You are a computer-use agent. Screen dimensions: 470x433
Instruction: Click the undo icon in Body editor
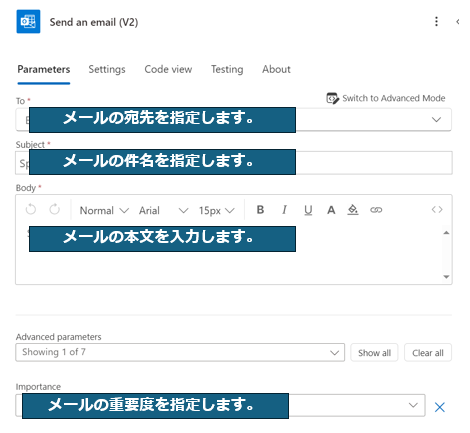(31, 210)
